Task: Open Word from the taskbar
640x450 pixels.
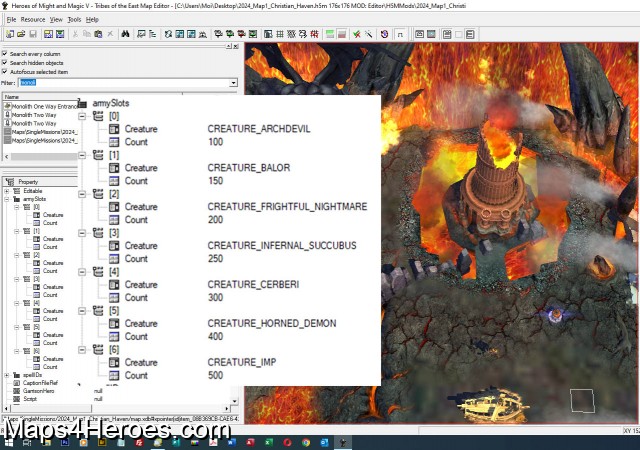Action: click(231, 442)
